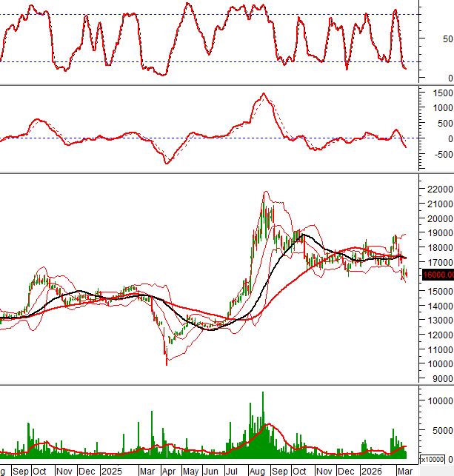
Task: Click the MACD line's highest peak
Action: 262,95
